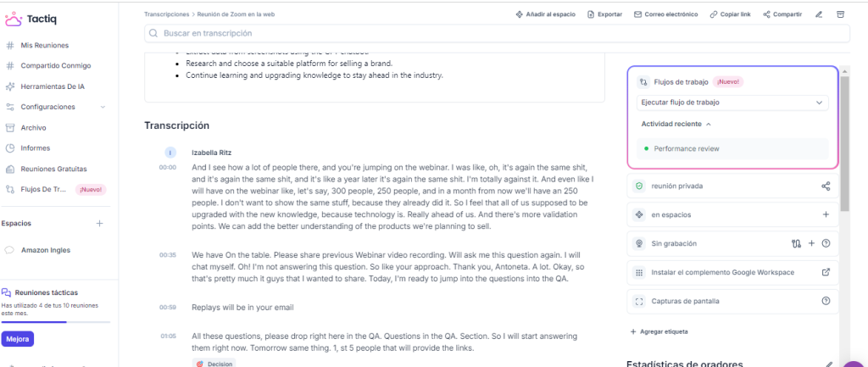Expand the Configuraciones sidebar menu
868x367 pixels.
[103, 107]
